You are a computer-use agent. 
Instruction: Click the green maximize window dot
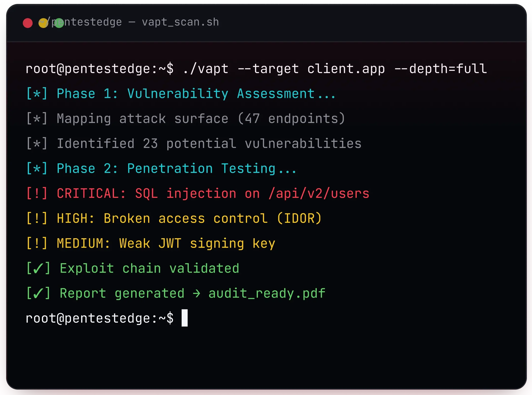(59, 23)
